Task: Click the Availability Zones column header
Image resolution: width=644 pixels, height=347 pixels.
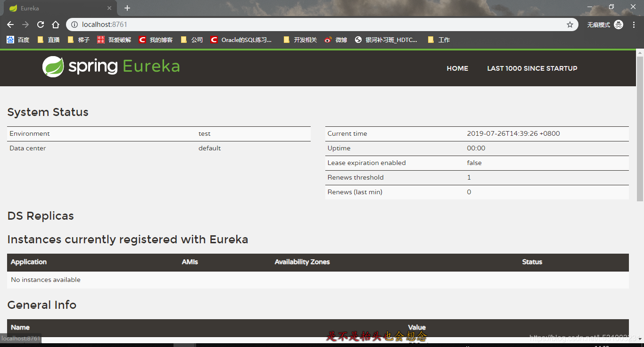Action: (x=302, y=262)
